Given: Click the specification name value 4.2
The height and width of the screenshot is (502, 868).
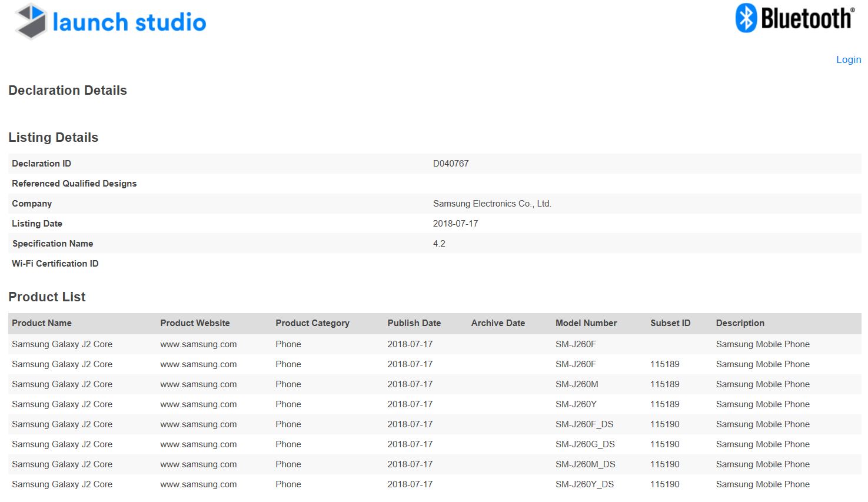Looking at the screenshot, I should tap(439, 244).
